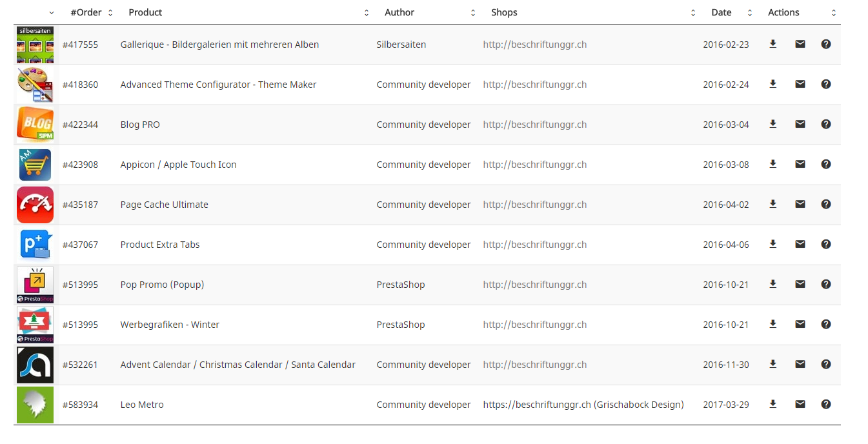This screenshot has height=444, width=868.
Task: Open shop link for Leo Metro row
Action: [583, 405]
